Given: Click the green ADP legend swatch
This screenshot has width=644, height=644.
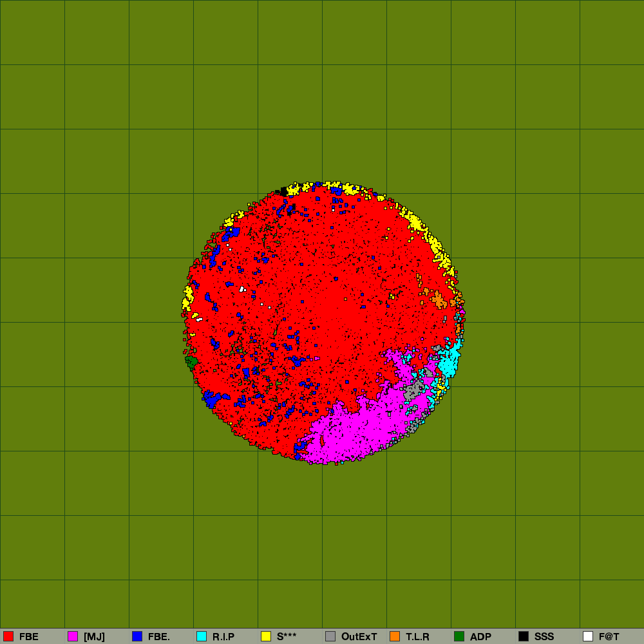Looking at the screenshot, I should click(459, 636).
